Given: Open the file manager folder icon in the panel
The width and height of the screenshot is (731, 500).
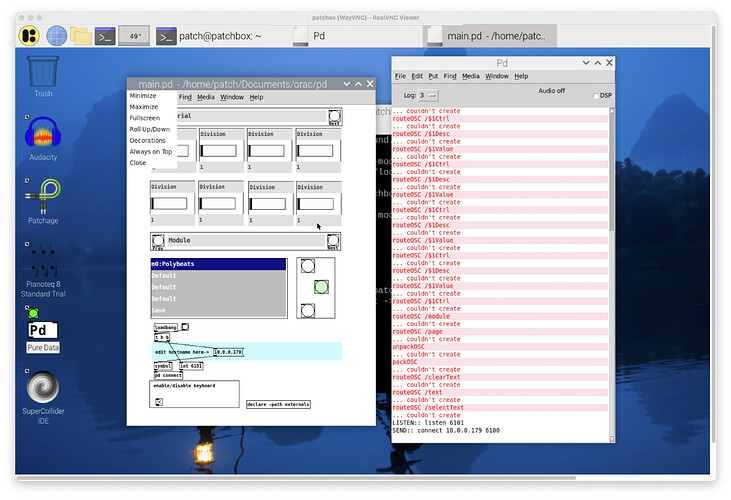Looking at the screenshot, I should [x=81, y=37].
